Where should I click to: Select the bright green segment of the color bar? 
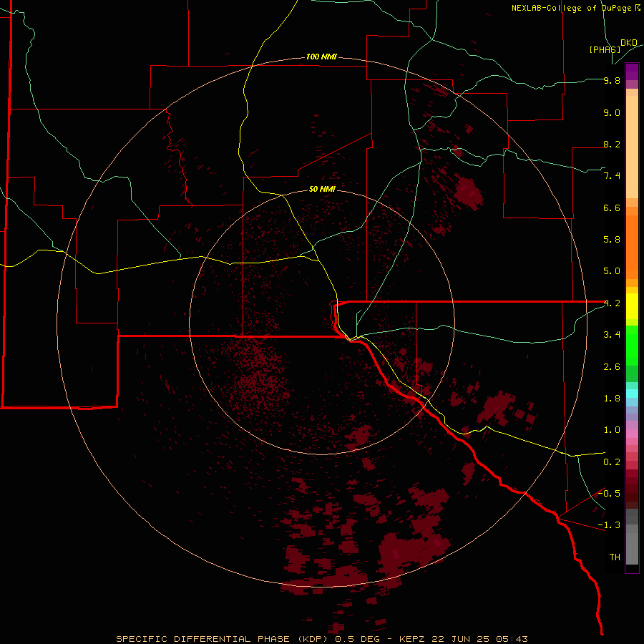coord(632,346)
